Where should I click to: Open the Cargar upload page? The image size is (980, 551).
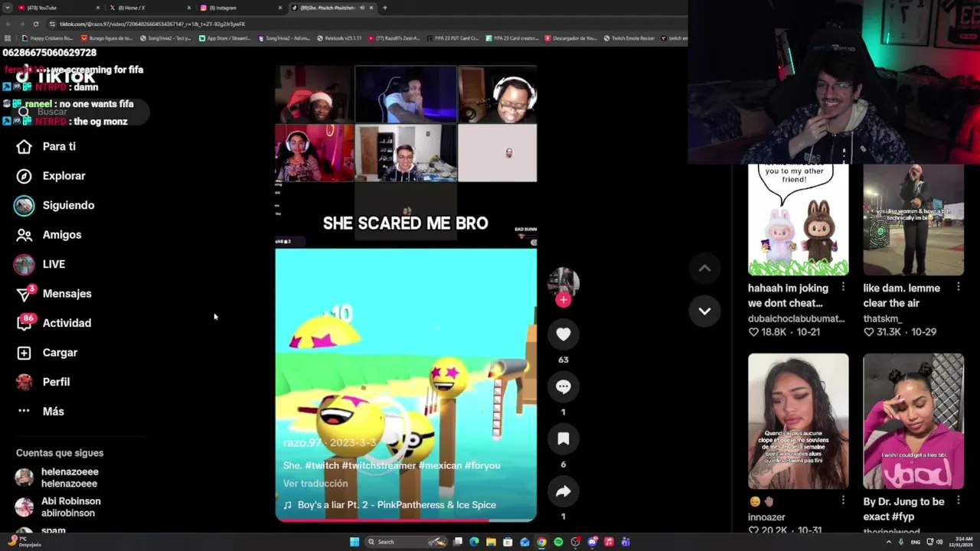[x=47, y=353]
